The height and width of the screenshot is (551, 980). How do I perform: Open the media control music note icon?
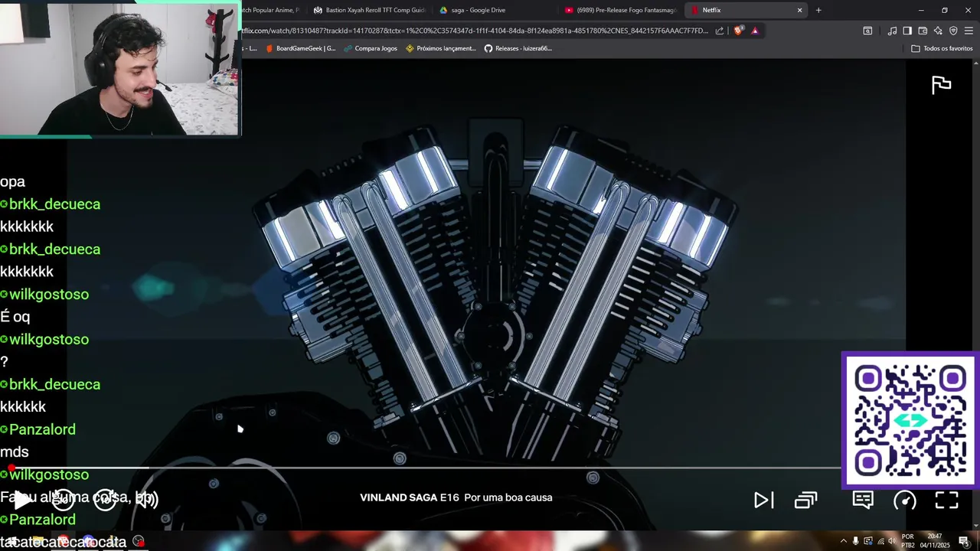point(892,31)
